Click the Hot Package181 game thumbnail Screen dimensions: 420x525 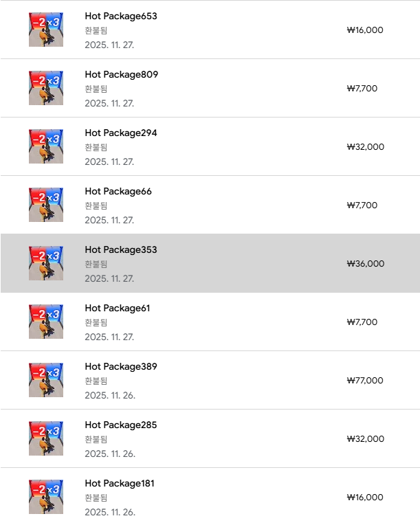click(46, 497)
